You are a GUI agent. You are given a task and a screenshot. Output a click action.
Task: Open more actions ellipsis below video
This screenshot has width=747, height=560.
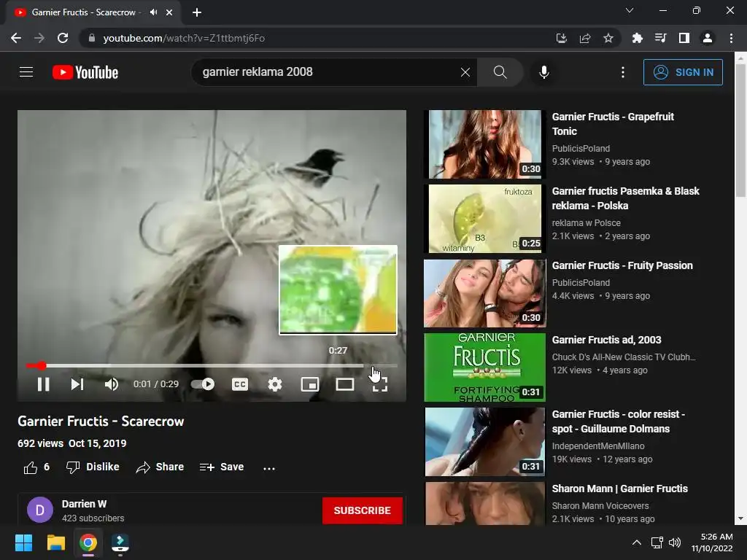click(269, 468)
